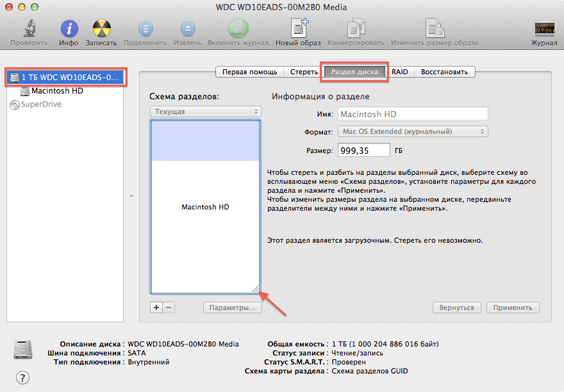The width and height of the screenshot is (564, 392).
Task: Click the sidebar splitter handle
Action: [x=131, y=196]
